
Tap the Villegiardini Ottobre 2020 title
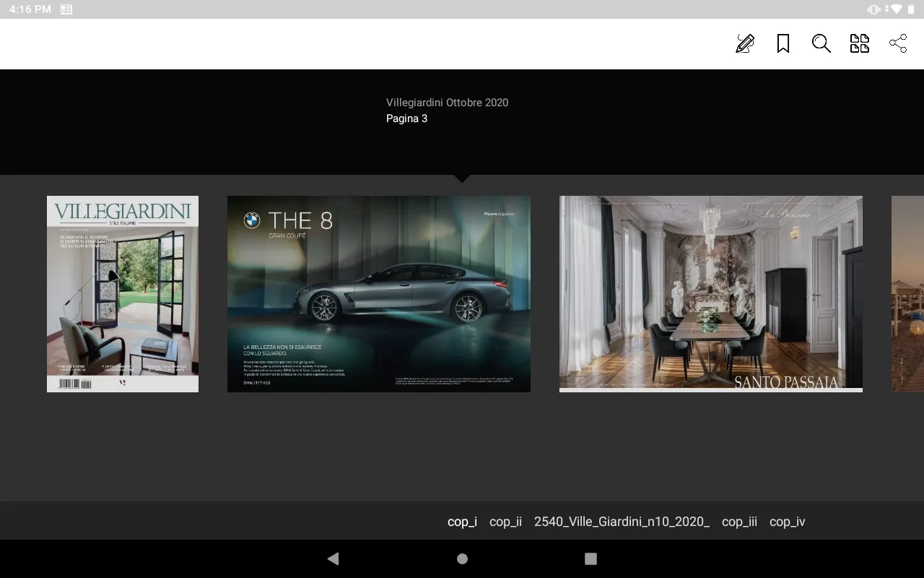[447, 103]
